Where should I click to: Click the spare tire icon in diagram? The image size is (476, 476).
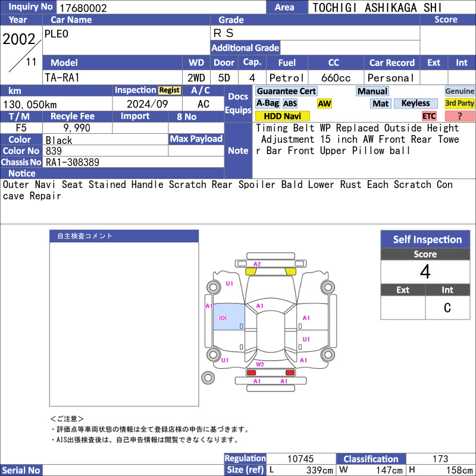click(208, 377)
